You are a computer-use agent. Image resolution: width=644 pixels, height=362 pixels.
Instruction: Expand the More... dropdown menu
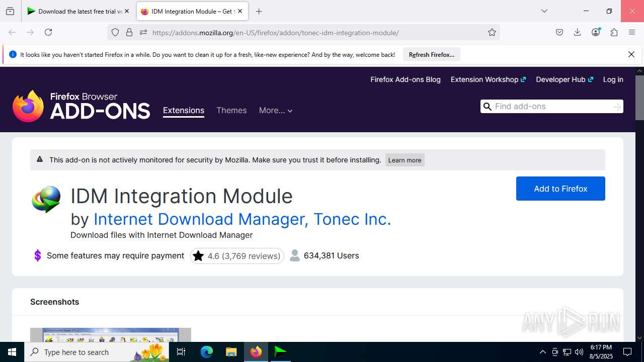coord(276,110)
